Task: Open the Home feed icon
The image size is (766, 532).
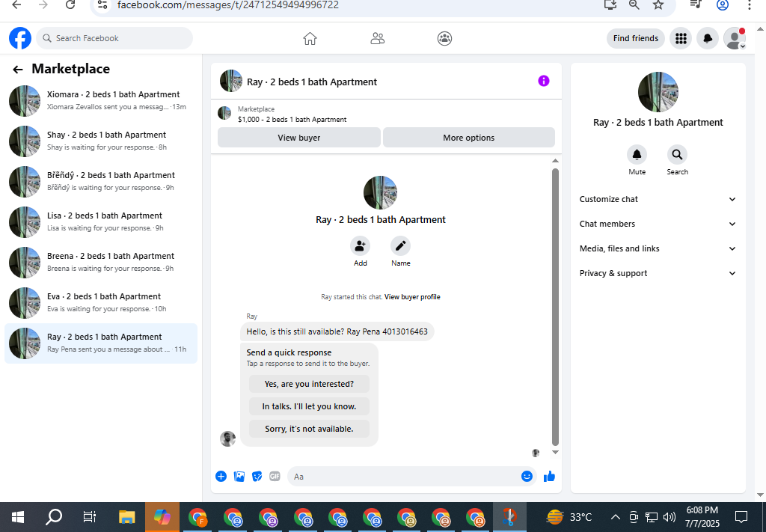Action: click(x=310, y=38)
